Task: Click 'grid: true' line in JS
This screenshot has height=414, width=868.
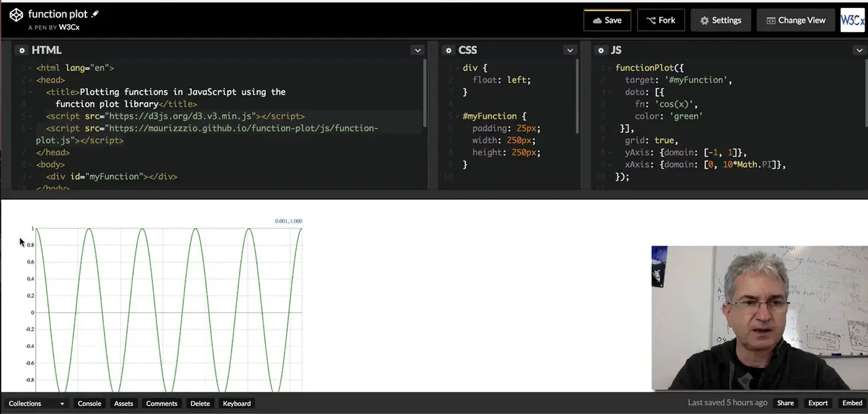Action: (651, 140)
